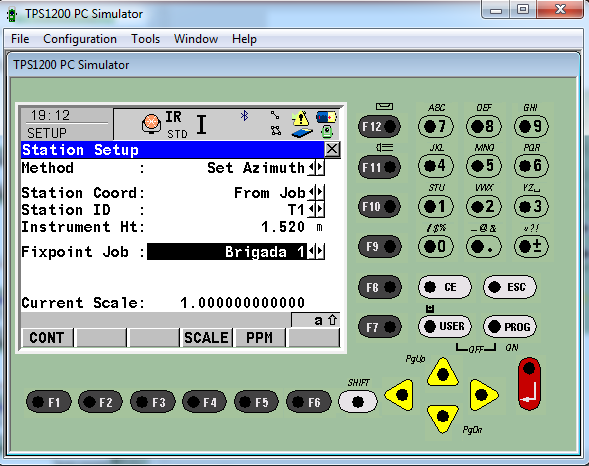Click the numeric key 1 STU
Image resolution: width=589 pixels, height=466 pixels.
point(436,206)
